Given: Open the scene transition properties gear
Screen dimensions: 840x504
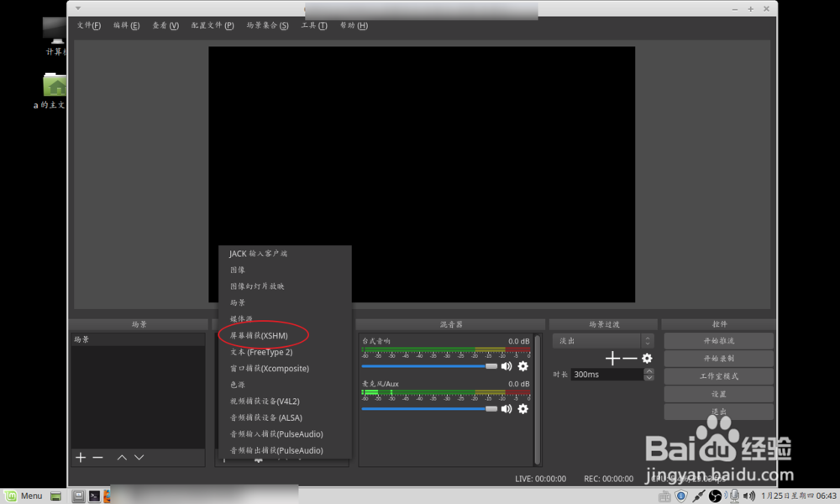Looking at the screenshot, I should pos(647,358).
